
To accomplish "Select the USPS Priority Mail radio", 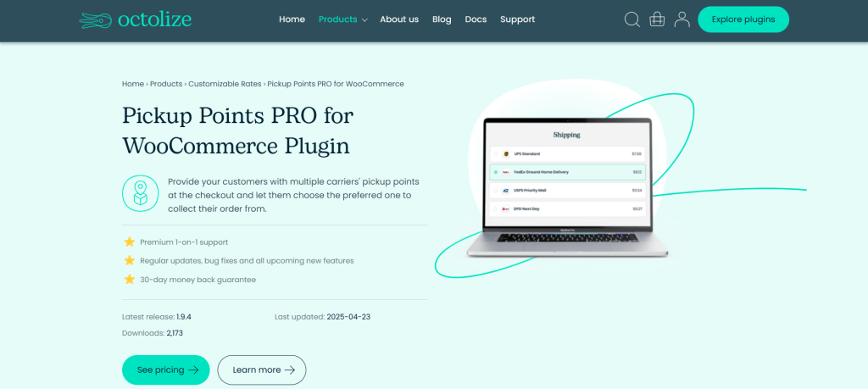I will pos(495,191).
